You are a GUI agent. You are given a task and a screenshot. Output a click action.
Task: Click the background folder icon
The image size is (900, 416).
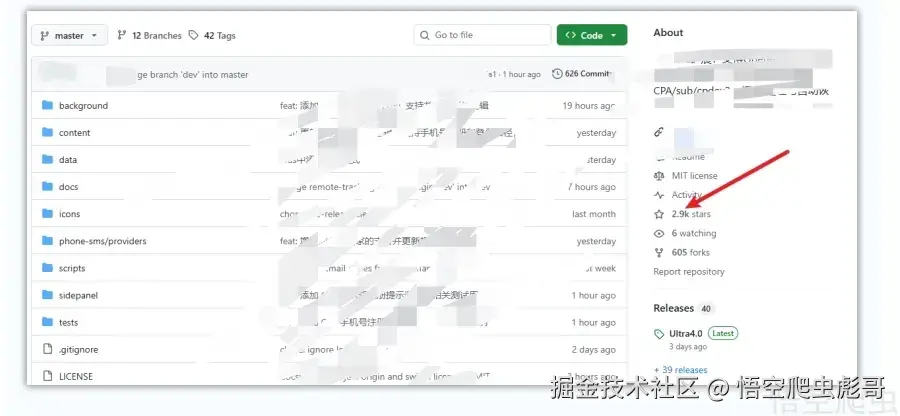(47, 106)
